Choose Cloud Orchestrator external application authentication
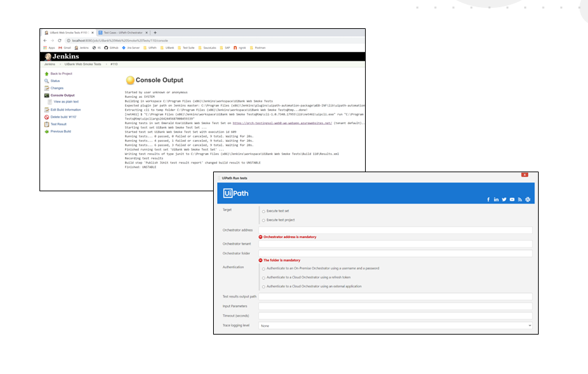Viewport: 588px width, 374px height. [264, 287]
